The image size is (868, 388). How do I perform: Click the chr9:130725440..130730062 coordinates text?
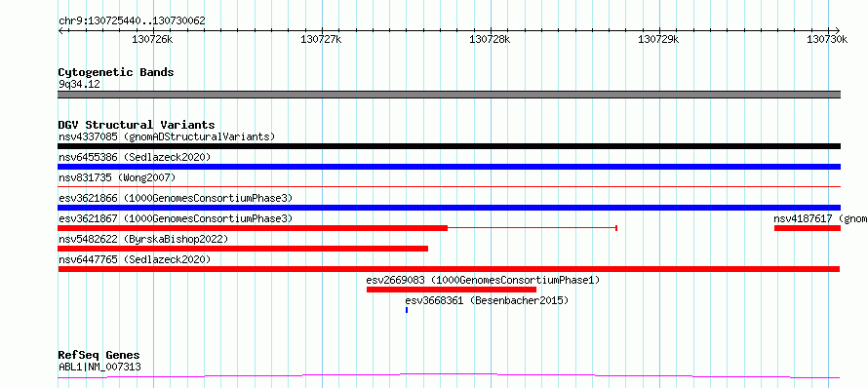coord(132,21)
